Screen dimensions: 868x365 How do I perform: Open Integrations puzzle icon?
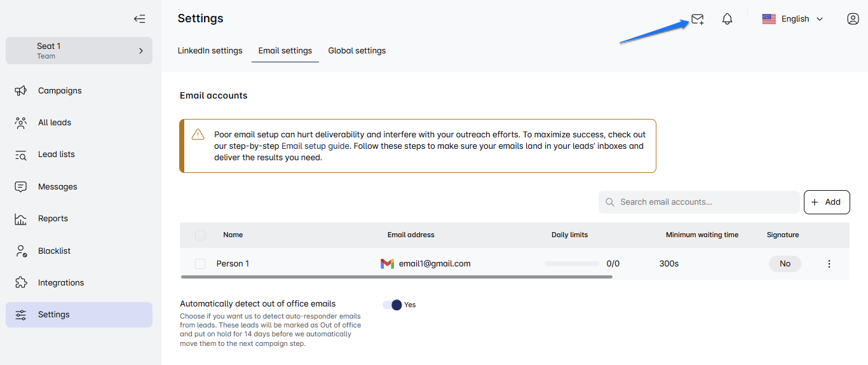tap(21, 283)
